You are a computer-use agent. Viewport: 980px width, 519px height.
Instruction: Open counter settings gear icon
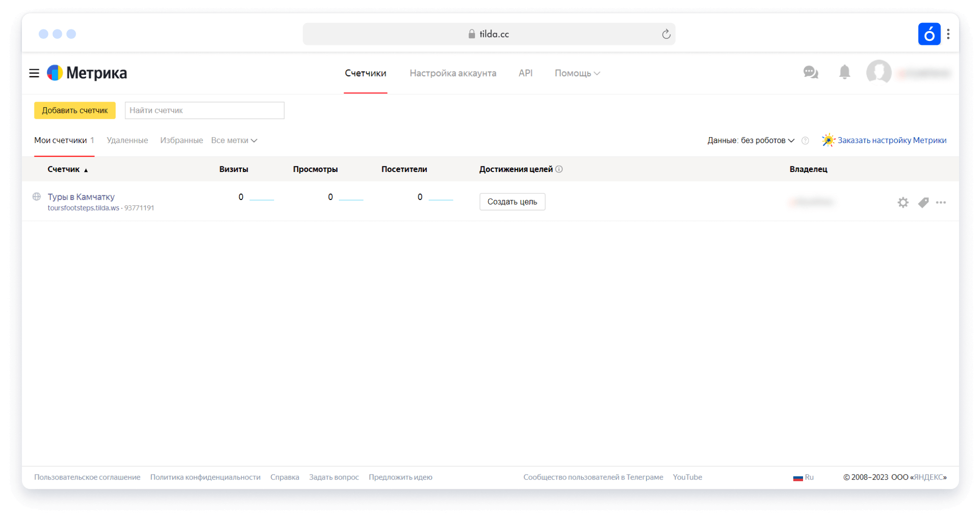903,202
